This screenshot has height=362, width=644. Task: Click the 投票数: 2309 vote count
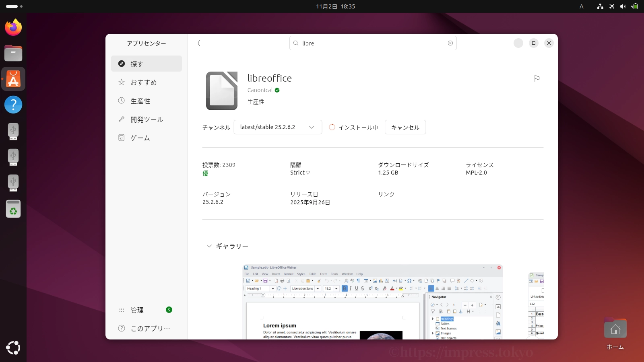pos(219,165)
